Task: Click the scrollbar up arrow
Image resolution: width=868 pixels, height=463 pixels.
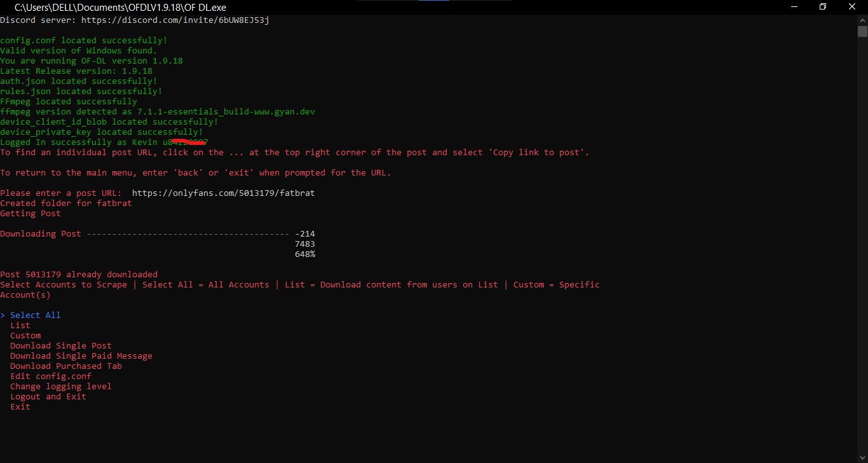Action: 862,20
